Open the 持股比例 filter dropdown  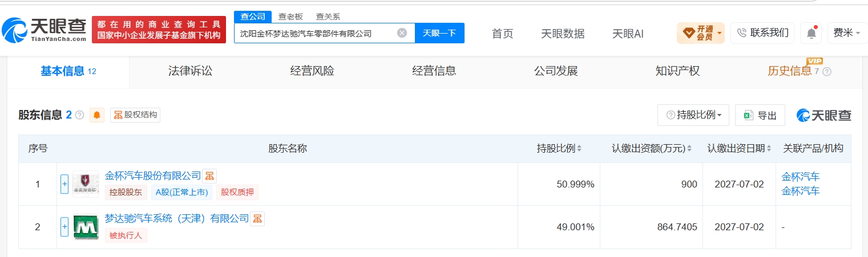[693, 115]
